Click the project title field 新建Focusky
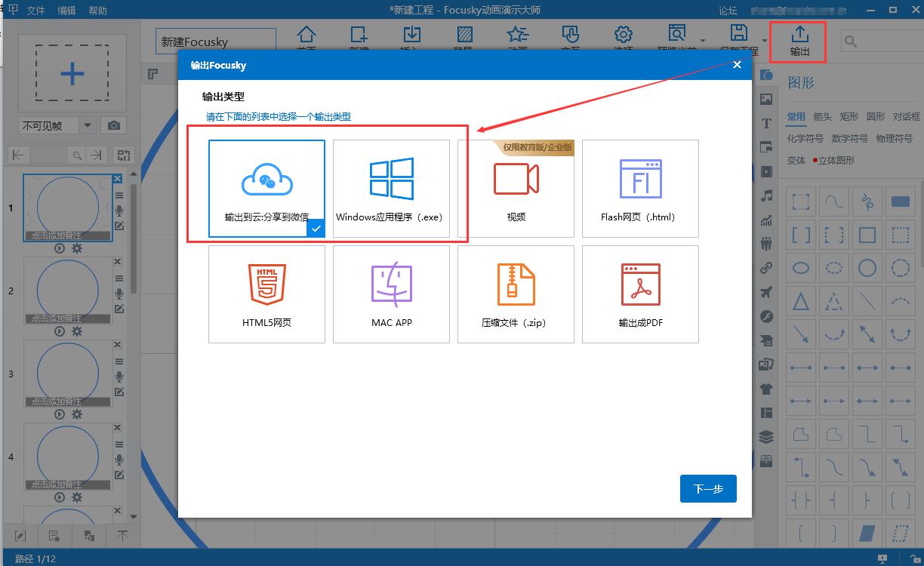The height and width of the screenshot is (566, 924). (216, 42)
